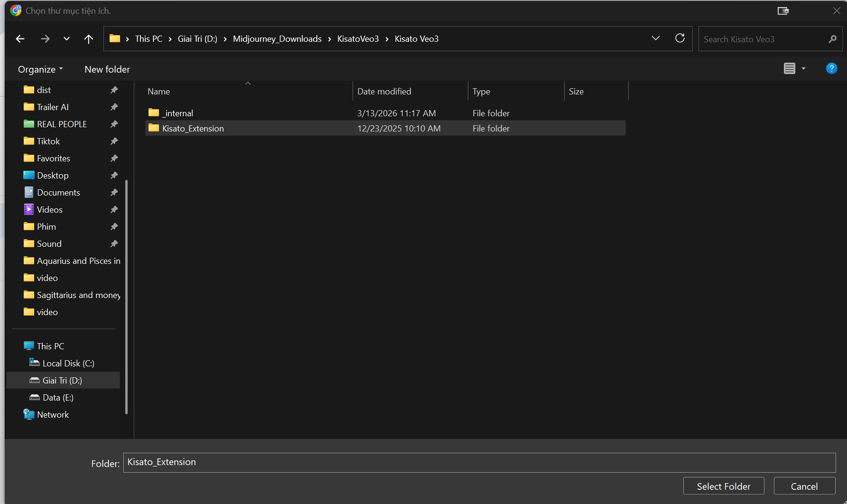Open Phim folder in sidebar
The height and width of the screenshot is (504, 847).
click(x=46, y=226)
